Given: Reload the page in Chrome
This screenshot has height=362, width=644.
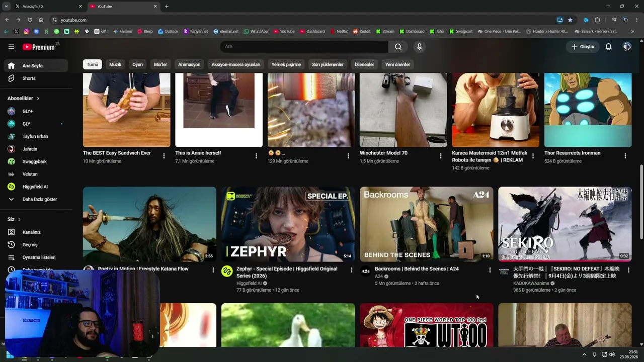Looking at the screenshot, I should pos(30,20).
